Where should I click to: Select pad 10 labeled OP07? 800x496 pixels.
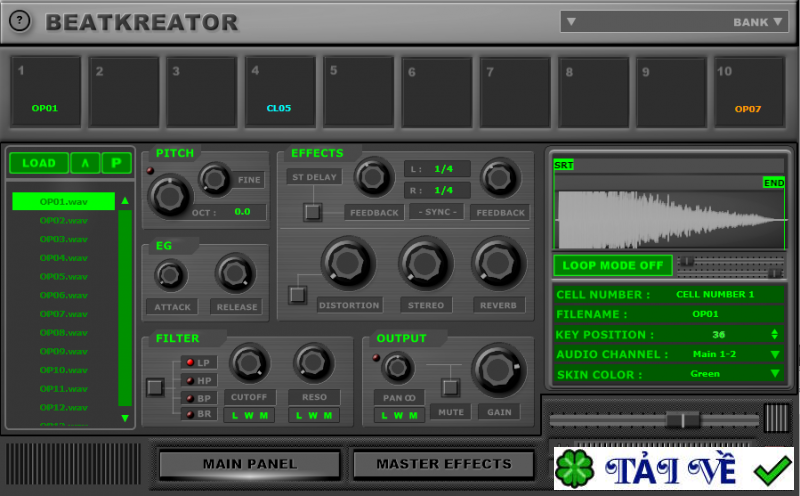[x=749, y=91]
